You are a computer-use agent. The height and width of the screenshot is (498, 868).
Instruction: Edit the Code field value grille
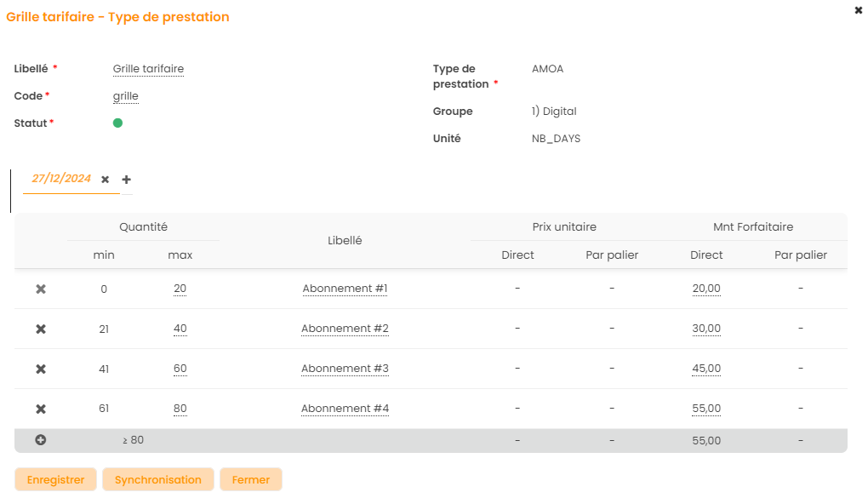pyautogui.click(x=126, y=96)
